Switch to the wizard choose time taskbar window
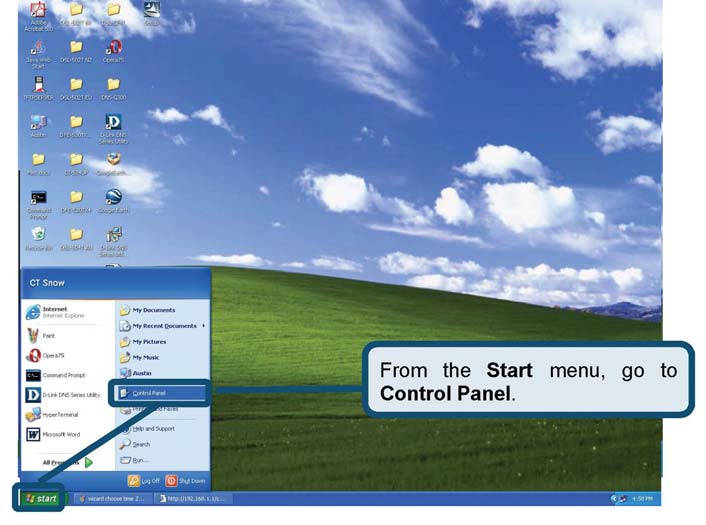The image size is (706, 525). pyautogui.click(x=111, y=498)
